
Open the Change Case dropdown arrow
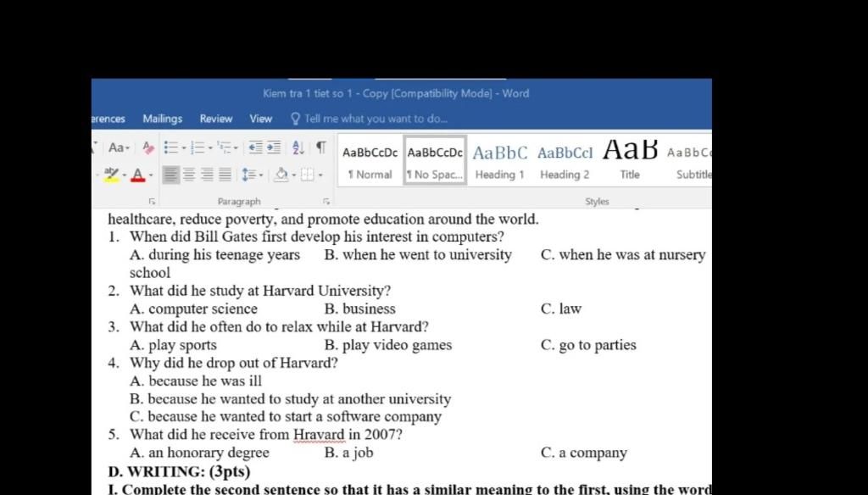[x=128, y=148]
